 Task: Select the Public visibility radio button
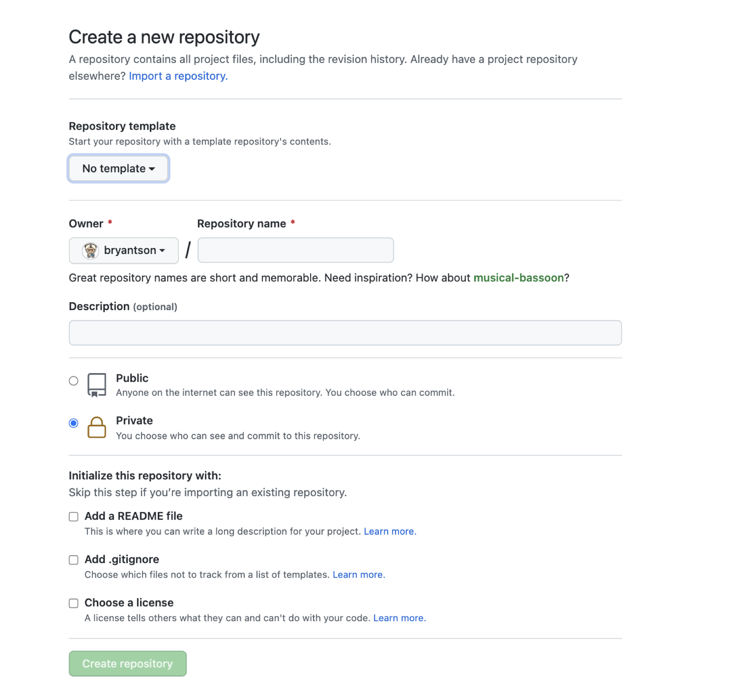point(74,381)
